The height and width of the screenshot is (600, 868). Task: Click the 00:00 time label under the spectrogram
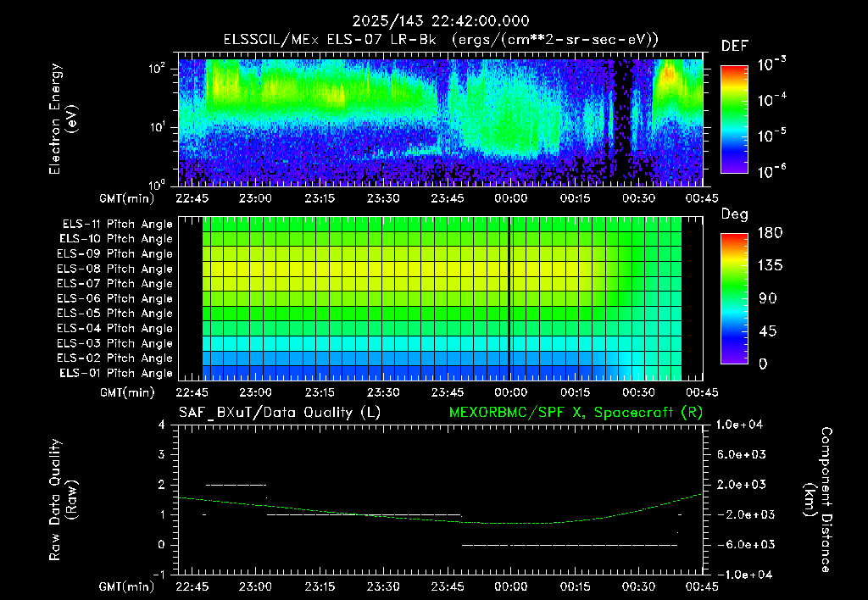coord(511,198)
